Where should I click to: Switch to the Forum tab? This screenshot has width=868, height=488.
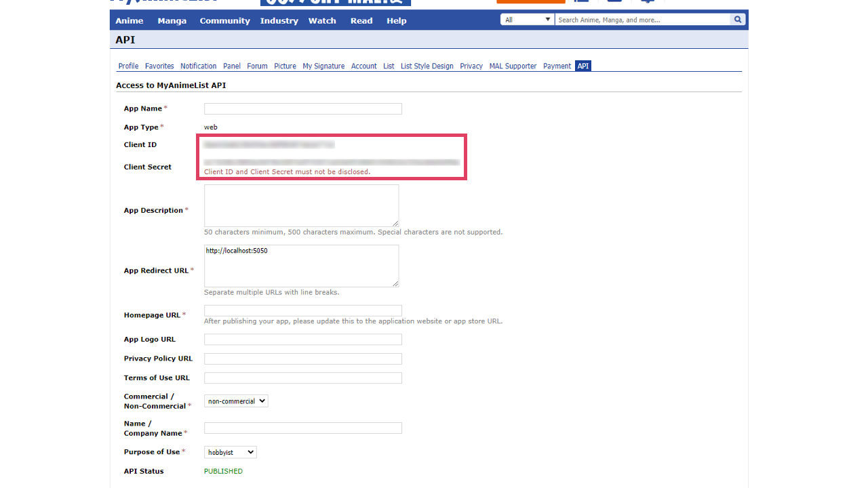[257, 66]
